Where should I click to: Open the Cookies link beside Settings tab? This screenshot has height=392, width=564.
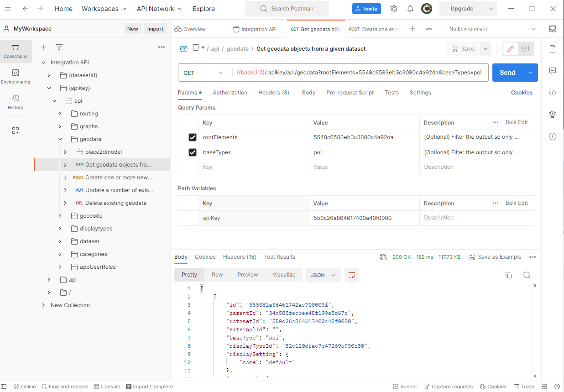522,93
